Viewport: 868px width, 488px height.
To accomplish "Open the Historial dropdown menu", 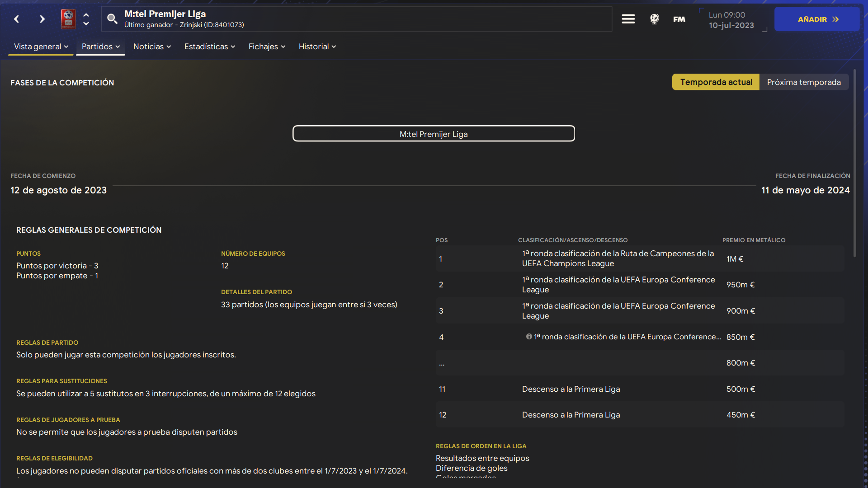I will [317, 47].
